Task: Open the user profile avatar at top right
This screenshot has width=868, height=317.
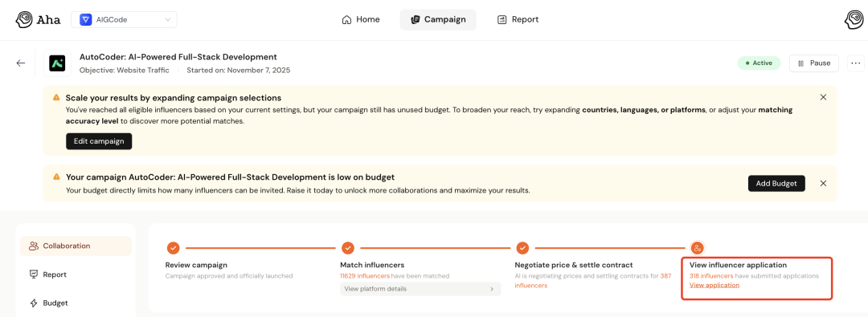Action: [854, 20]
